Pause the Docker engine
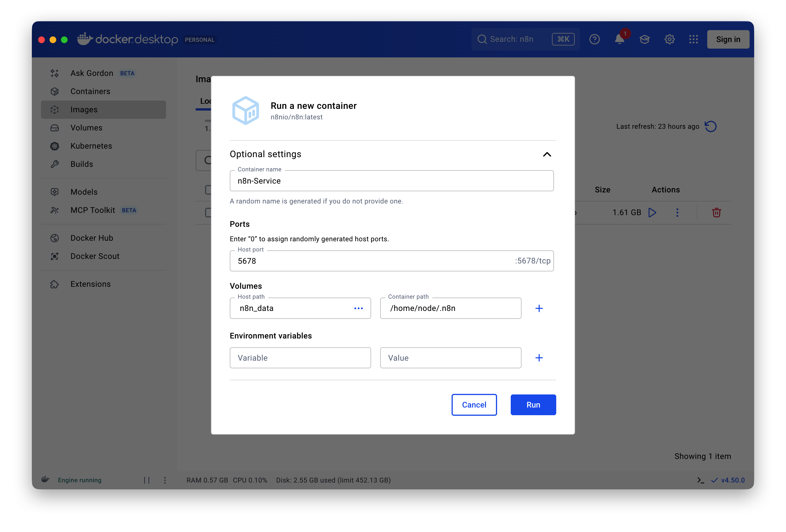Image resolution: width=786 pixels, height=532 pixels. tap(147, 480)
